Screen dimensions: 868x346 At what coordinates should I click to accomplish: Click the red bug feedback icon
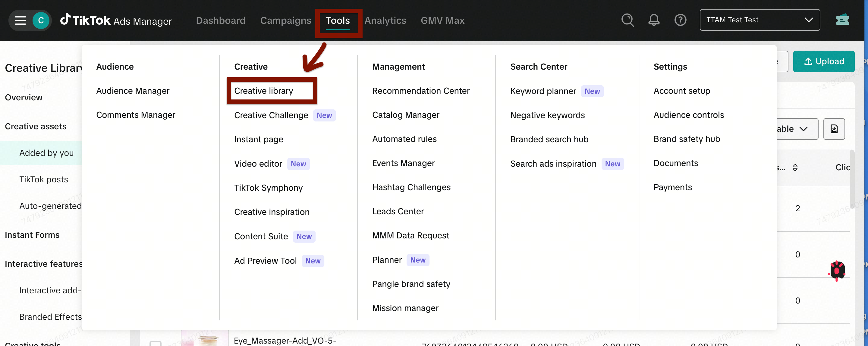(x=837, y=270)
